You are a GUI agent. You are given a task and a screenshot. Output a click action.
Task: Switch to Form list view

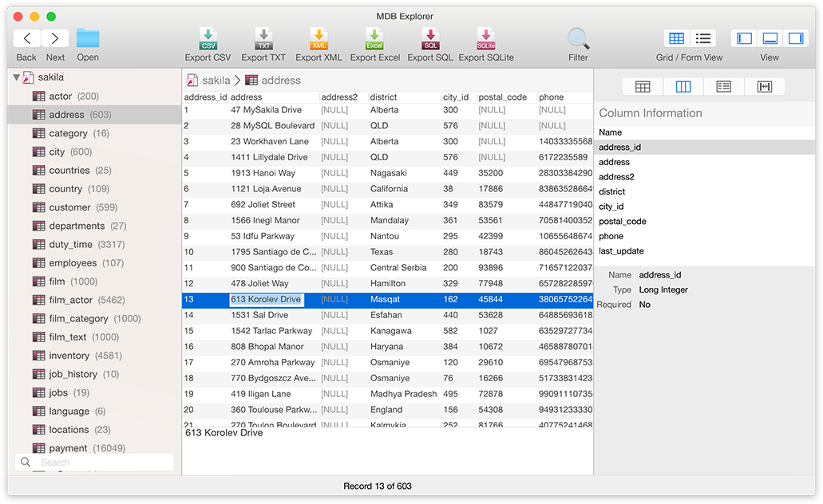click(702, 38)
